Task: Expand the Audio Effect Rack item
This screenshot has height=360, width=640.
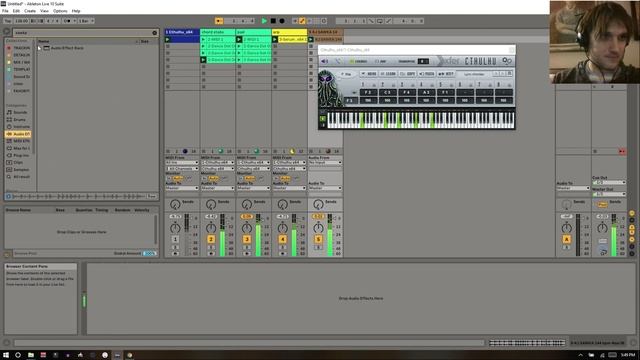Action: pos(40,48)
